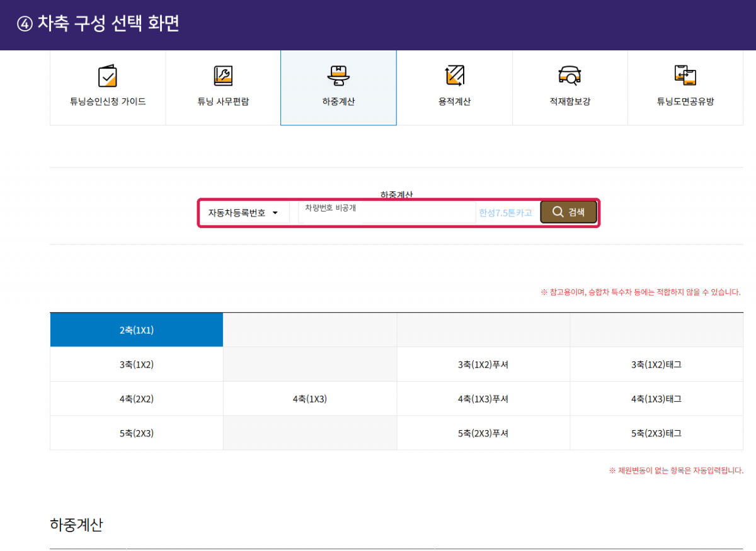Select the 3축(1X2) axle option

137,365
